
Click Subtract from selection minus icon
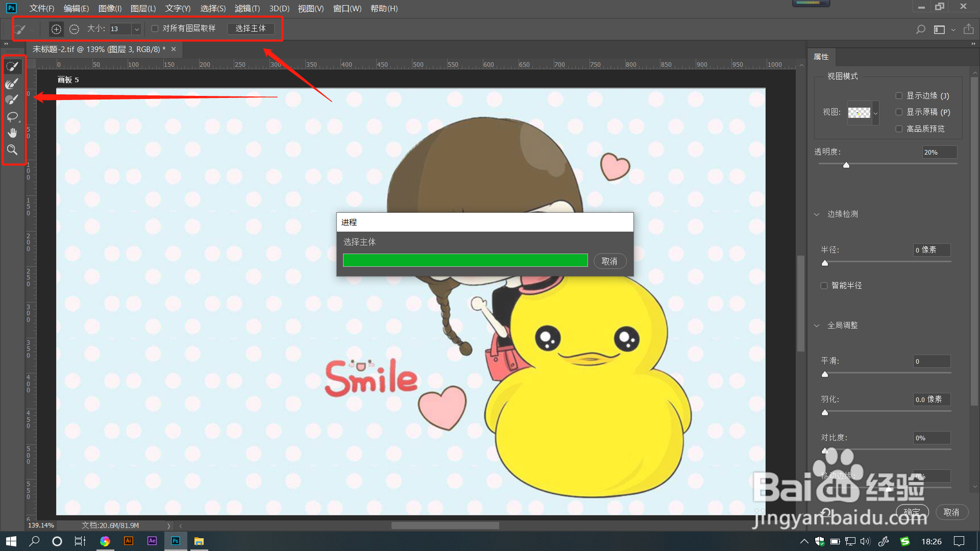click(74, 29)
